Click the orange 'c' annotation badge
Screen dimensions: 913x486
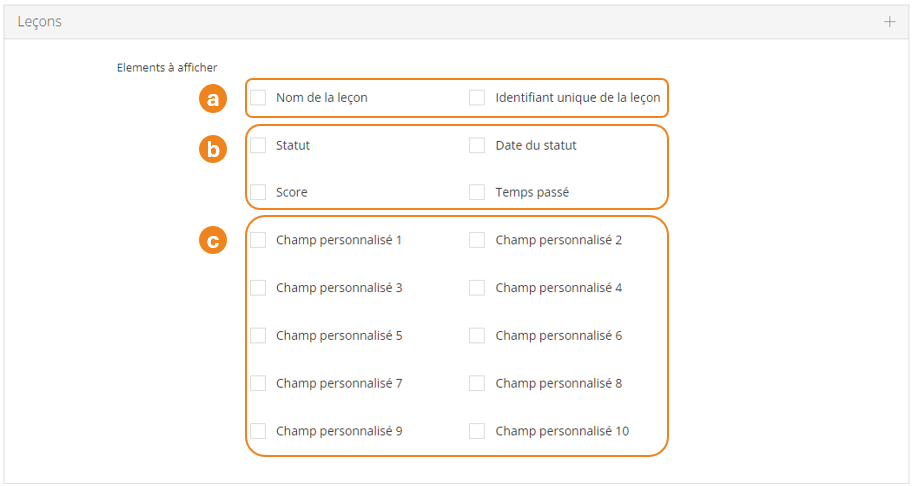coord(212,241)
